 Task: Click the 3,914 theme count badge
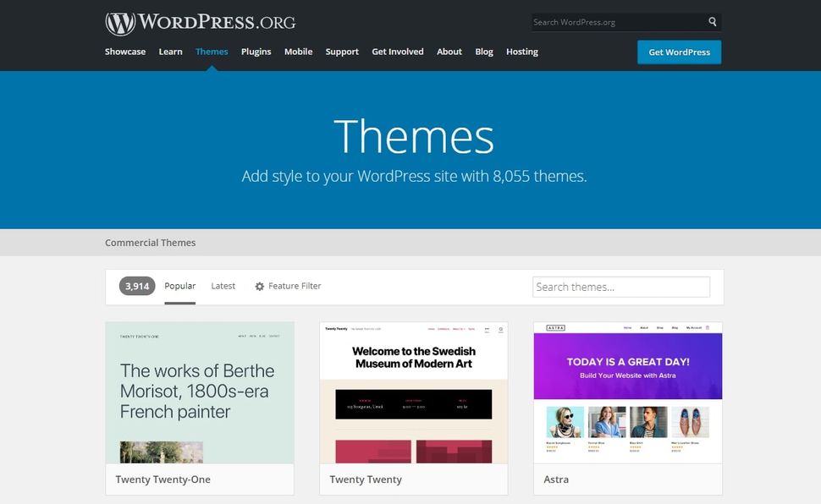click(x=137, y=286)
